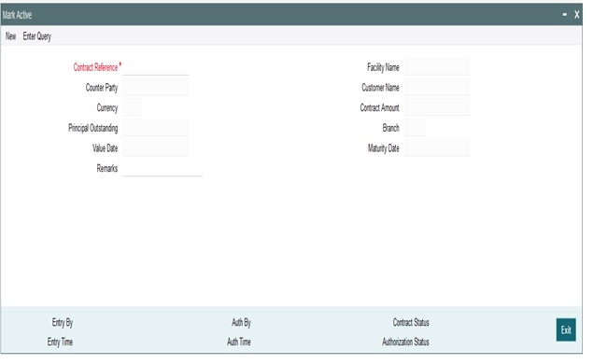Viewport: 593px width, 364px height.
Task: Click the Counter Party field
Action: (x=155, y=88)
